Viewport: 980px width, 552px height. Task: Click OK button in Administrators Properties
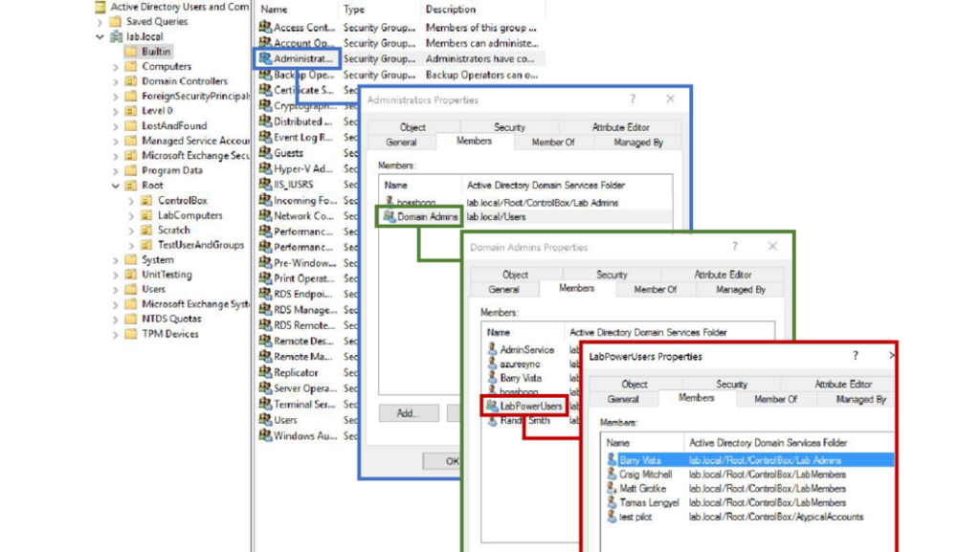pos(442,461)
